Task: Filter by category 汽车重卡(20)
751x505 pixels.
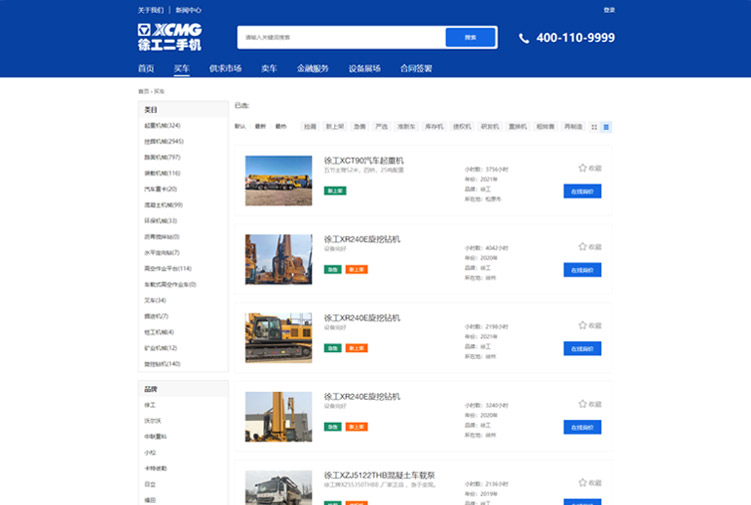Action: coord(160,189)
